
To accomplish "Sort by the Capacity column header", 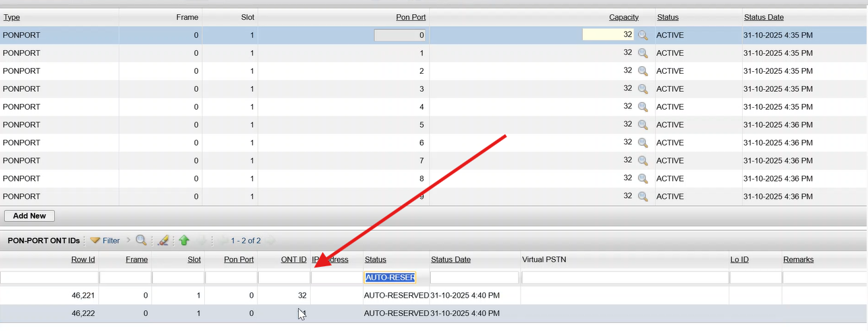I will point(623,17).
